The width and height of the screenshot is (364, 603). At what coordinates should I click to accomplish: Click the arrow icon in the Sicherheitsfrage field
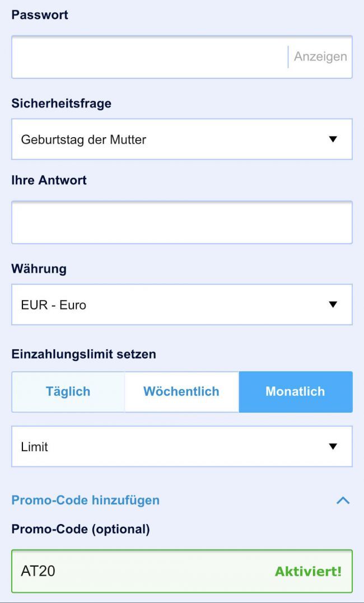[x=333, y=139]
